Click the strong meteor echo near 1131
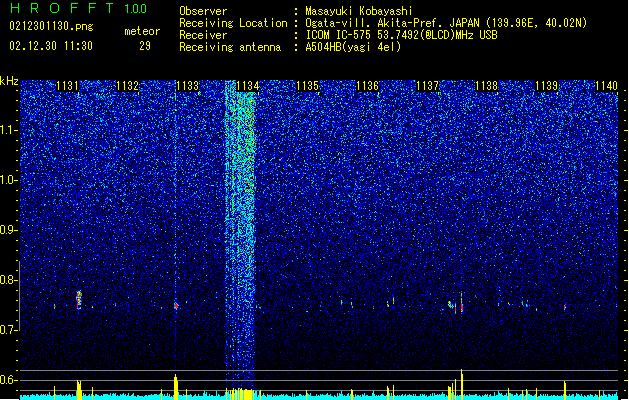This screenshot has height=400, width=629. pos(79,300)
